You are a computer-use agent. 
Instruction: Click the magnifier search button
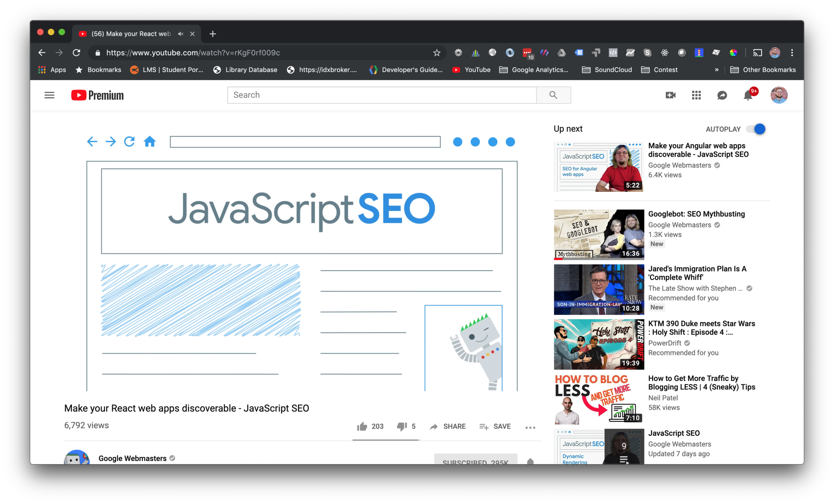coord(553,95)
